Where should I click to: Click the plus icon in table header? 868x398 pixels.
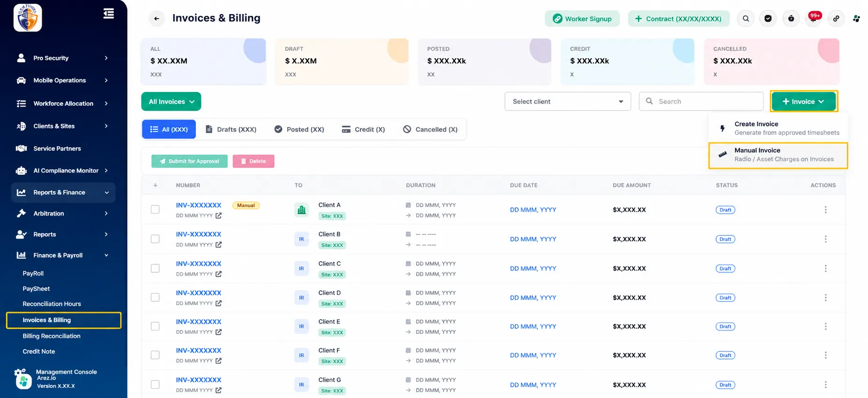(156, 185)
